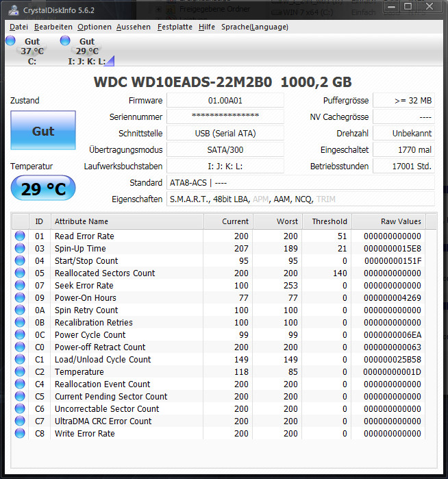Click the Temperature row's current value 118
448x479 pixels.
tap(241, 372)
